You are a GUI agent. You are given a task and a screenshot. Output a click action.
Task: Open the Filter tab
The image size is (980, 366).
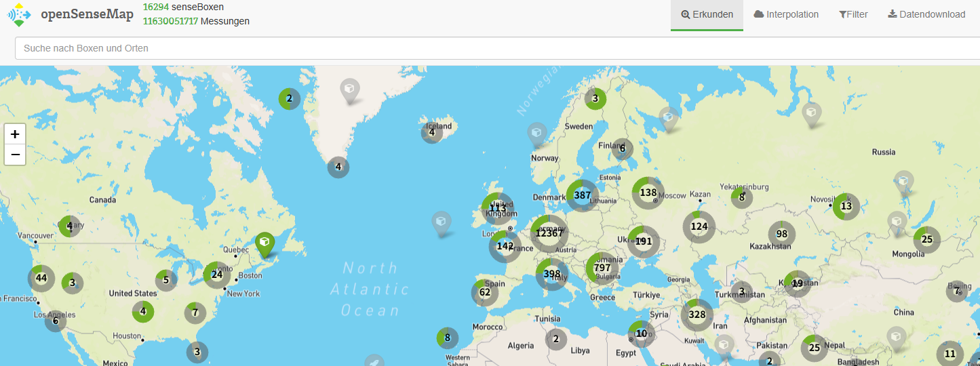tap(853, 15)
